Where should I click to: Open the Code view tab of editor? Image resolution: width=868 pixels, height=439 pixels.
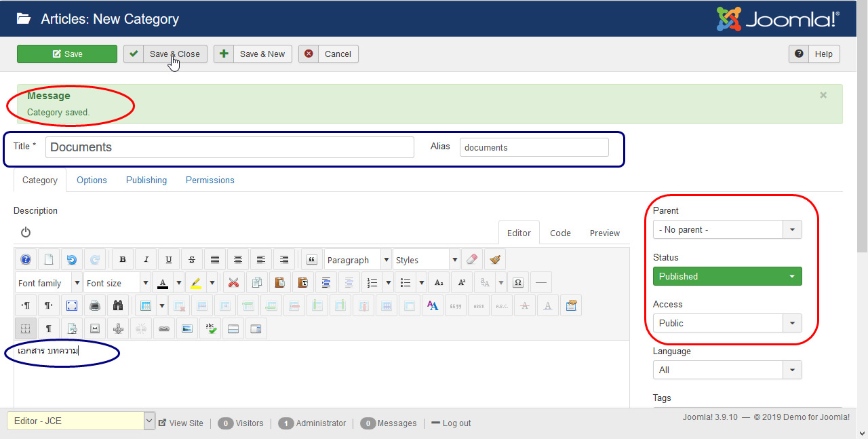(x=559, y=233)
